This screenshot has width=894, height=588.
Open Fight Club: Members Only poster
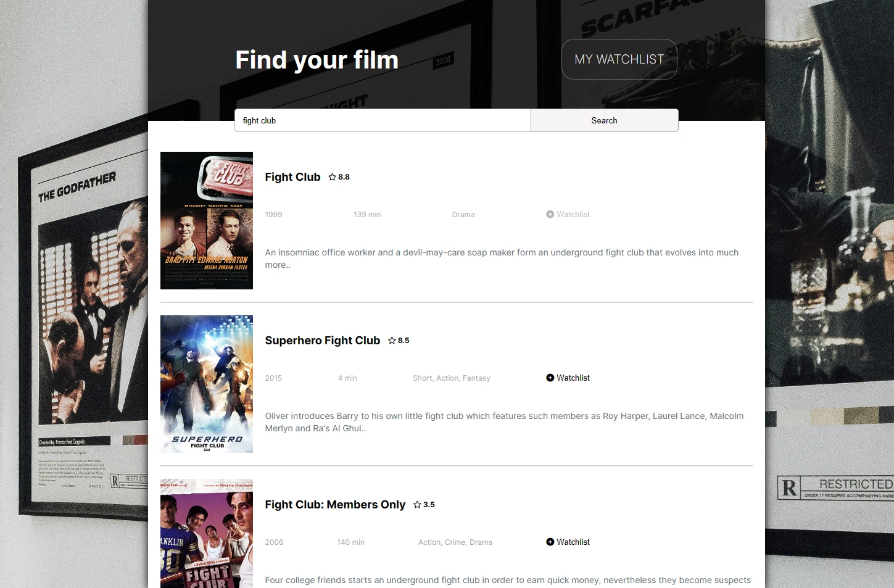click(x=207, y=533)
